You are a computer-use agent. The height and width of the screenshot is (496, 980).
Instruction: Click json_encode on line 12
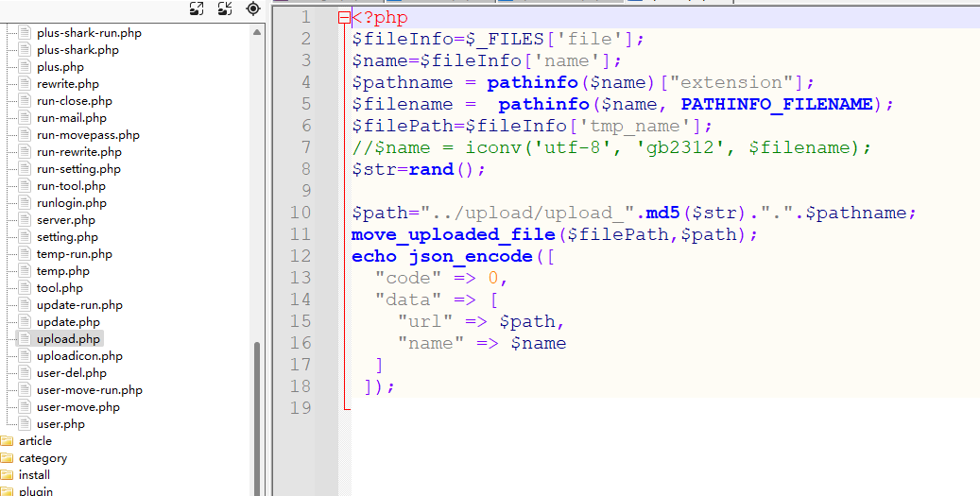(471, 256)
